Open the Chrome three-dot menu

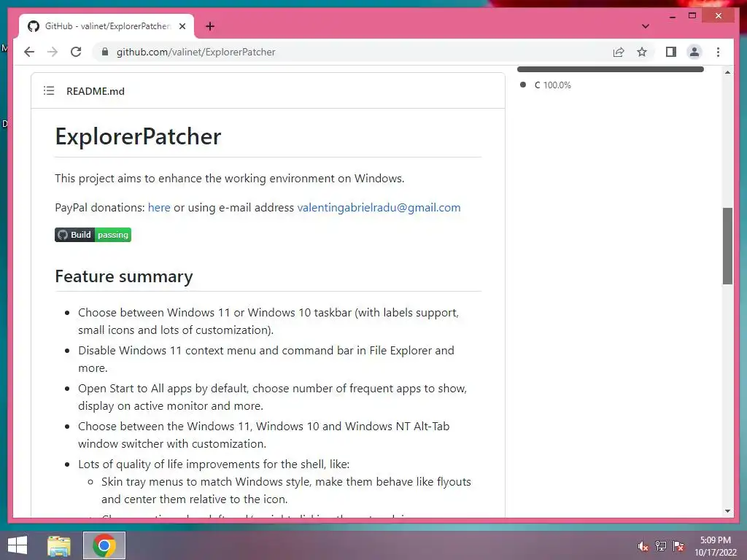[x=718, y=52]
